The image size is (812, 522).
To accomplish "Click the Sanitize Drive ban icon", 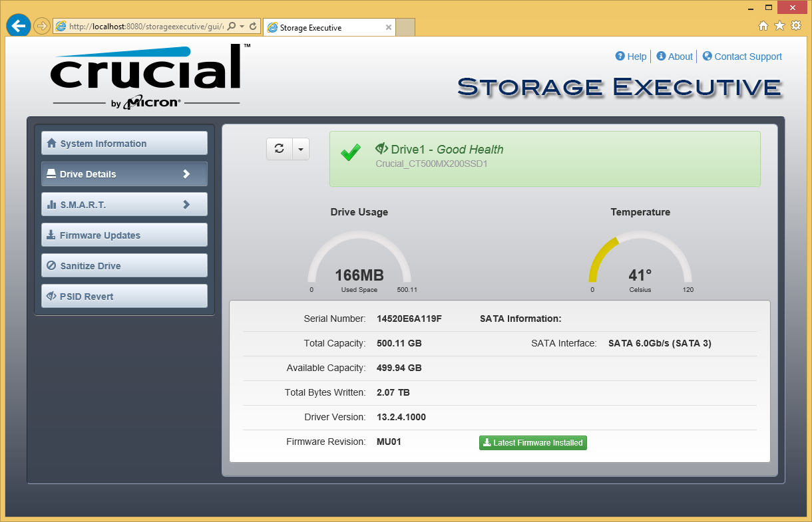I will pos(51,265).
